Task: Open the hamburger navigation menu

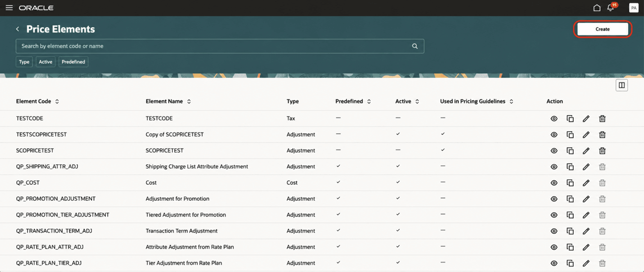Action: [9, 8]
